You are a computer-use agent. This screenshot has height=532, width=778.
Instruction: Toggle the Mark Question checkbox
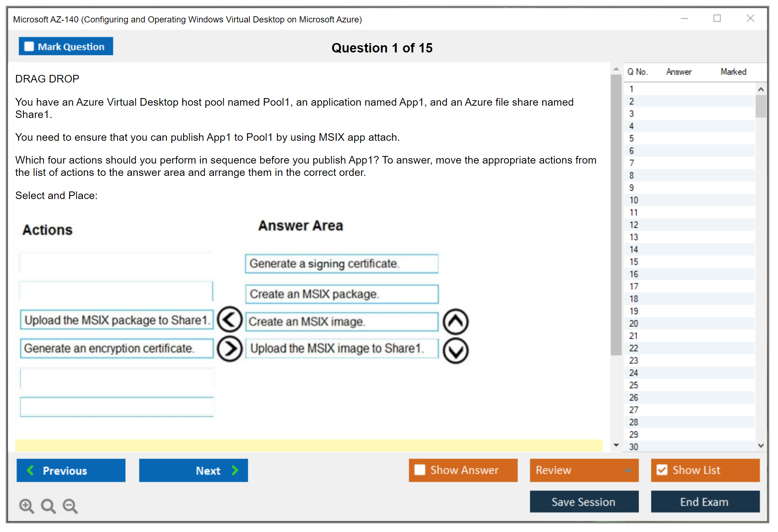tap(29, 47)
